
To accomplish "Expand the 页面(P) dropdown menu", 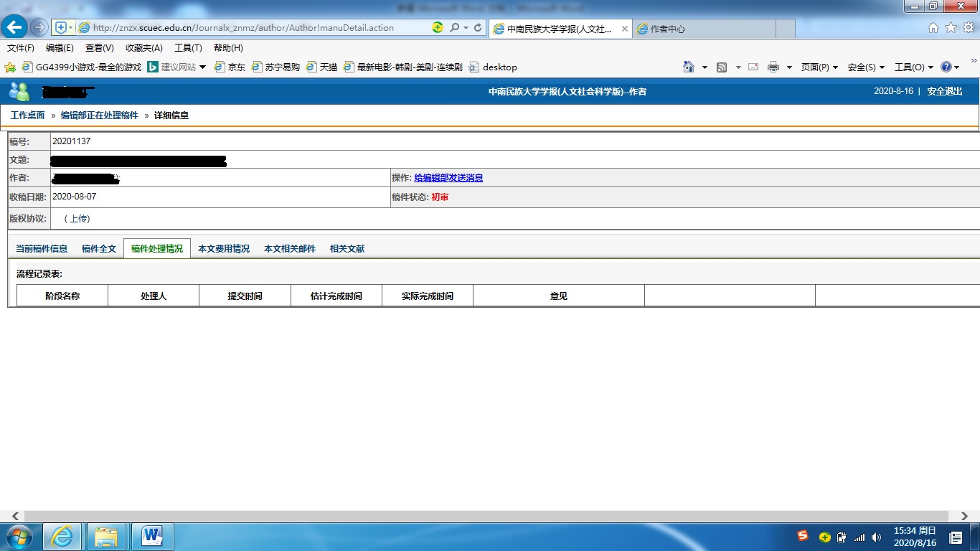I will [x=819, y=67].
